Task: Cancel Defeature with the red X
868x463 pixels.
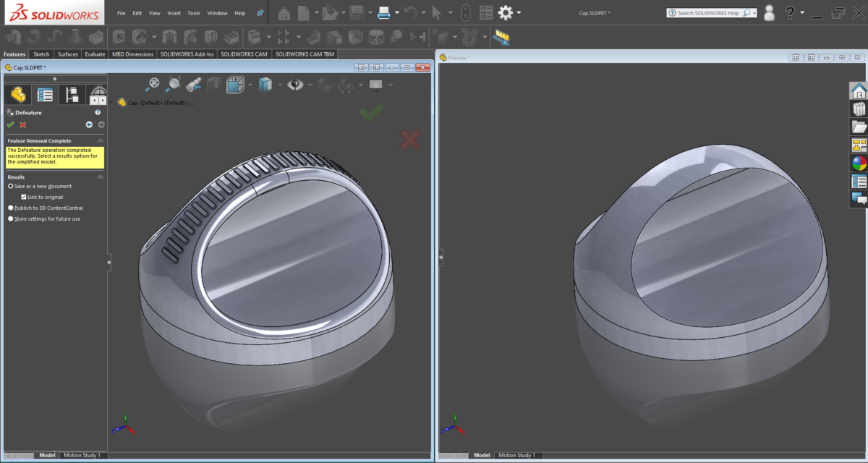Action: 22,124
